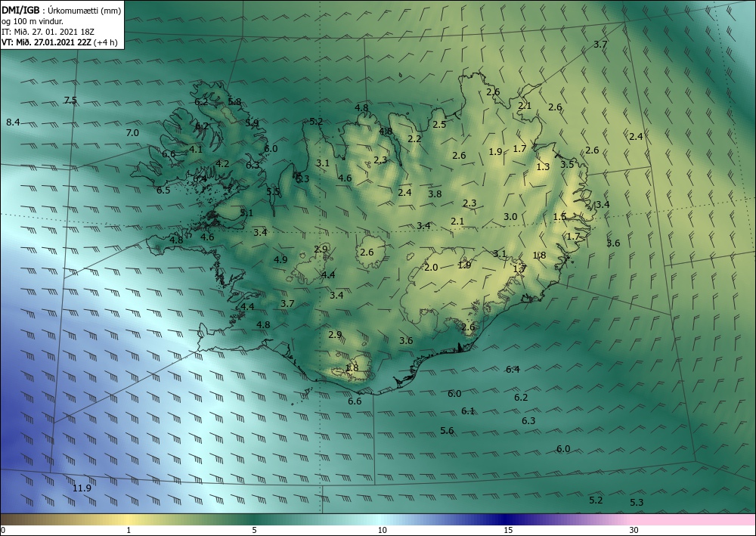Click the map value '1.5'
This screenshot has width=756, height=536.
(559, 217)
